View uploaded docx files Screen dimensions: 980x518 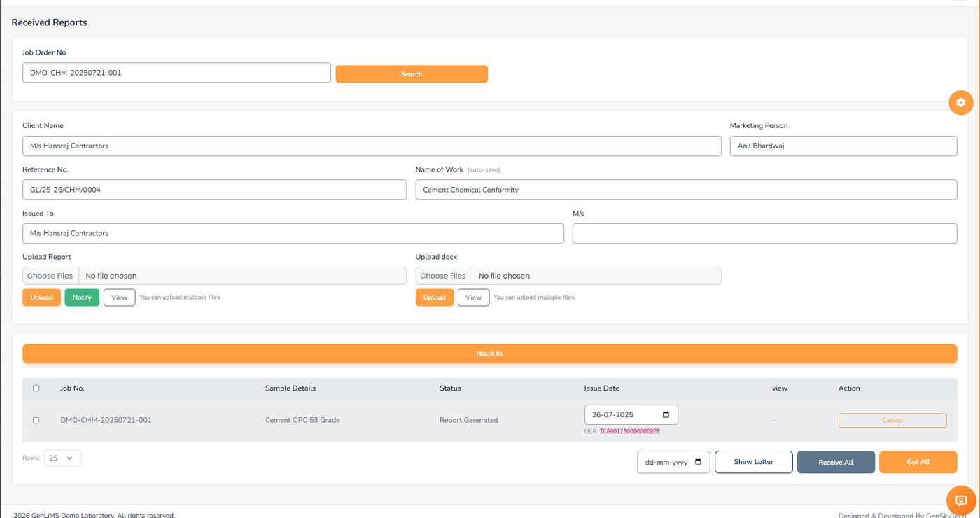tap(474, 297)
